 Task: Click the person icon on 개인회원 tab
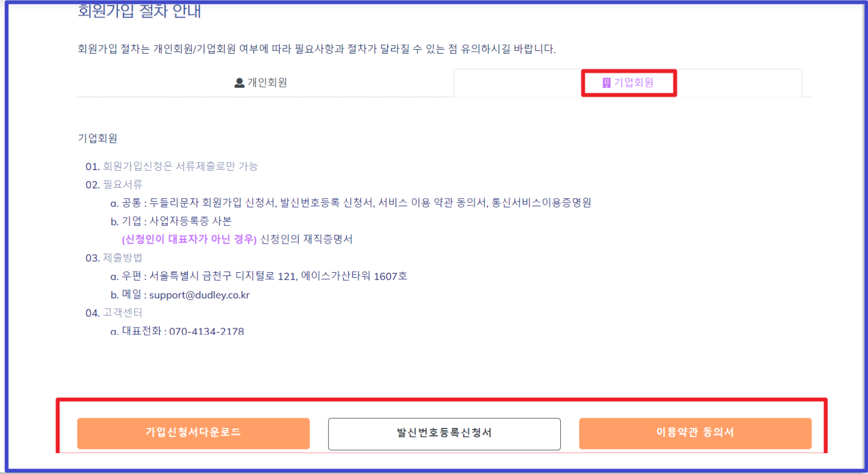[x=239, y=83]
